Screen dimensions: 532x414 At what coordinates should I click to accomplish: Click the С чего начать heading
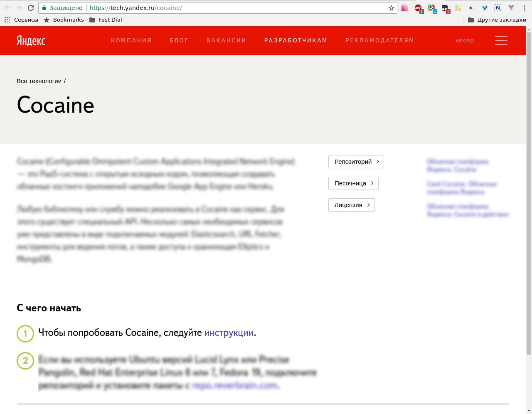coord(49,308)
